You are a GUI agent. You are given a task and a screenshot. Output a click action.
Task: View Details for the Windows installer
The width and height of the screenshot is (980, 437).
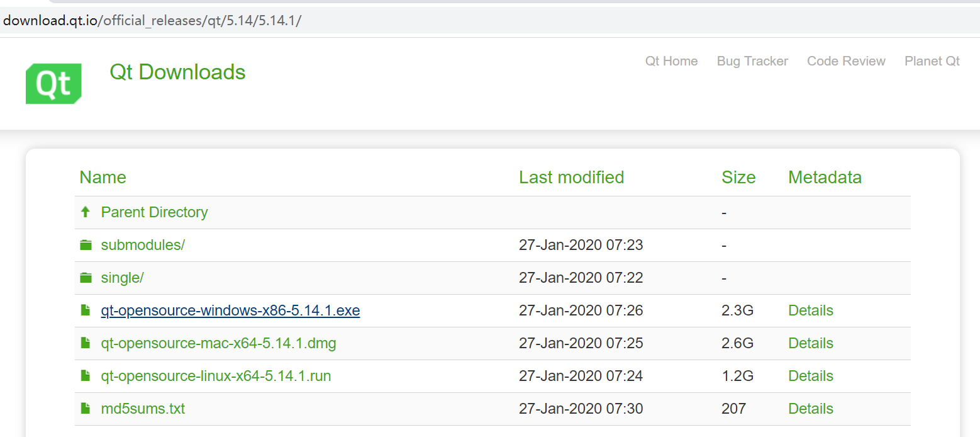pos(811,310)
